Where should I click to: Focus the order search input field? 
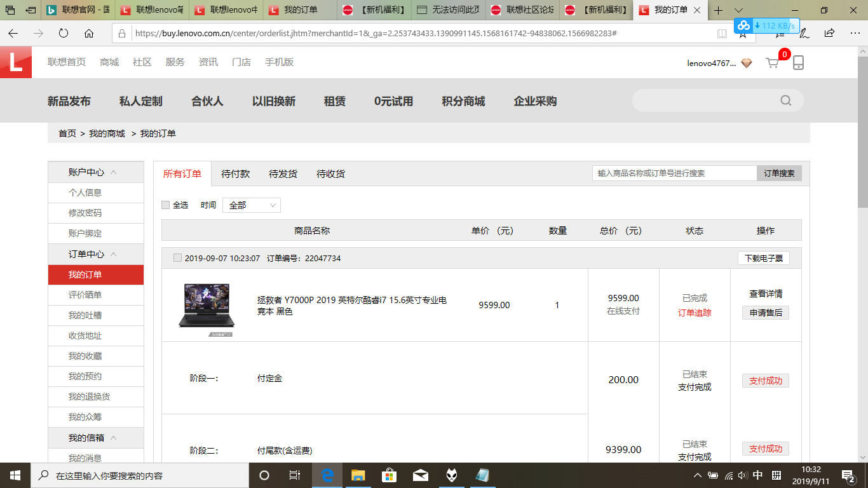coord(675,173)
